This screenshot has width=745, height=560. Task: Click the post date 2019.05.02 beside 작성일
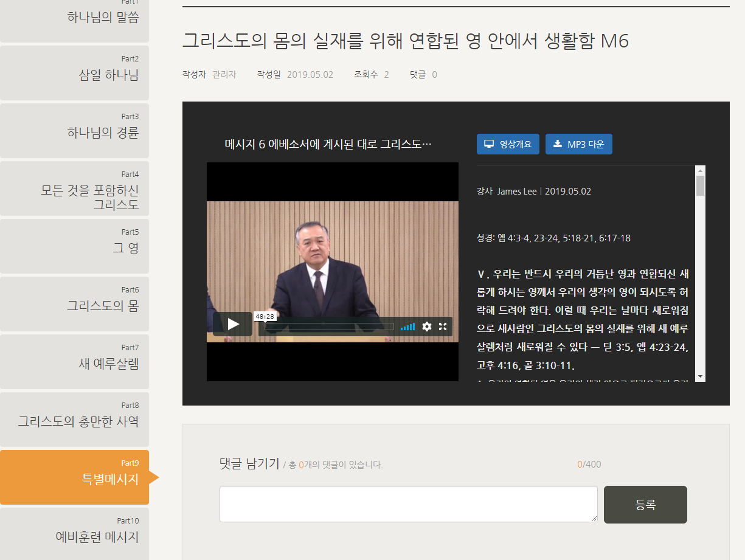pos(310,75)
